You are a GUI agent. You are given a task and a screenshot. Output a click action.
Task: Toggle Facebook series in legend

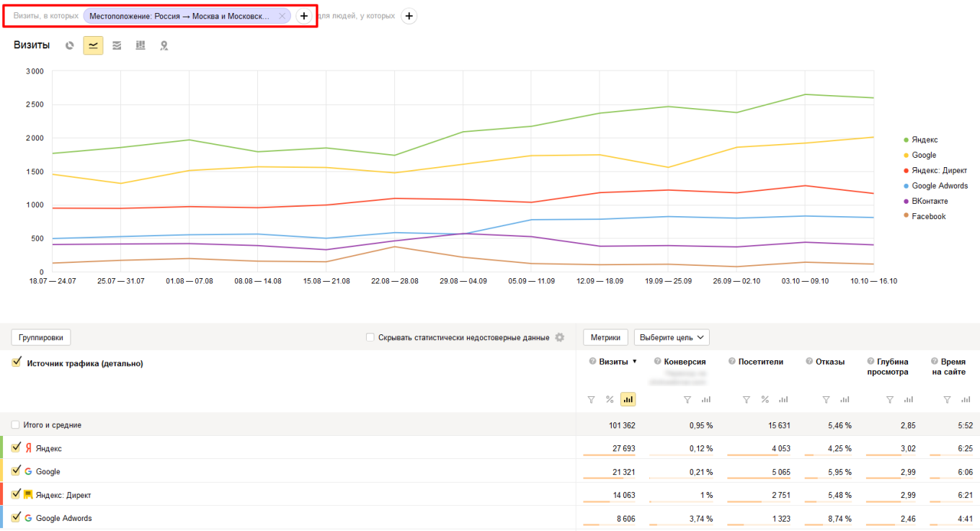pos(925,216)
